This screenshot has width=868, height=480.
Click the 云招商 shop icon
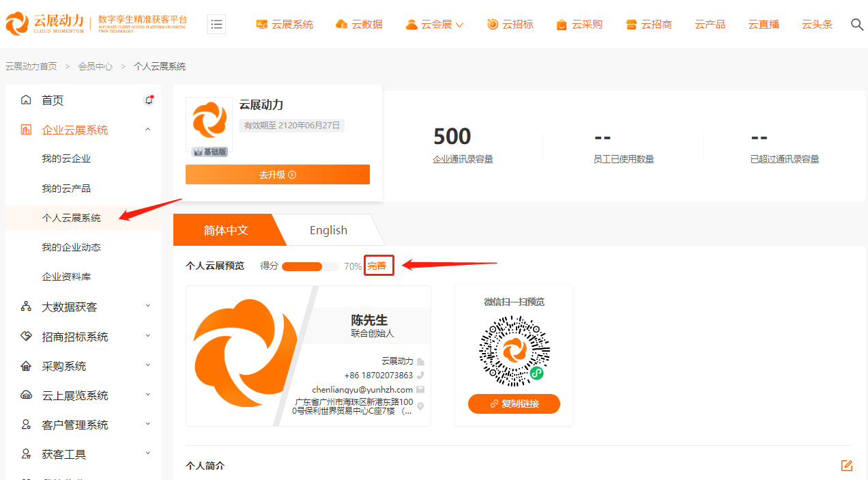[x=631, y=25]
